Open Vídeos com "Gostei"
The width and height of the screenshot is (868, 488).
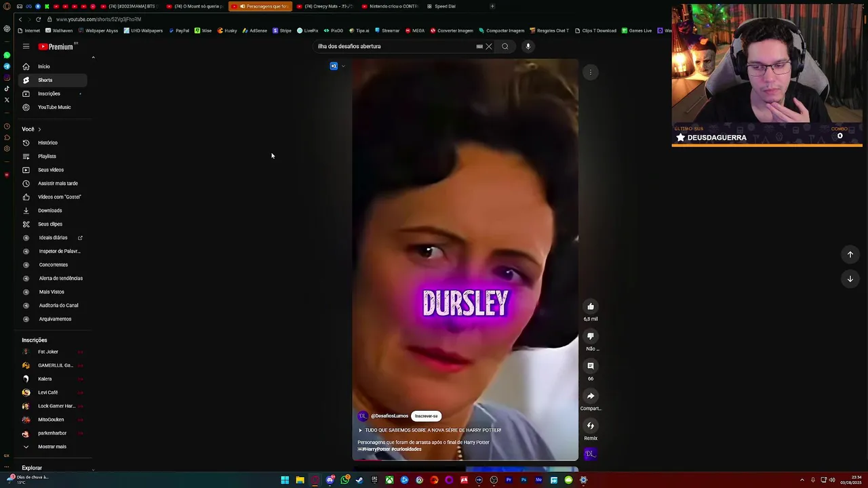53,197
